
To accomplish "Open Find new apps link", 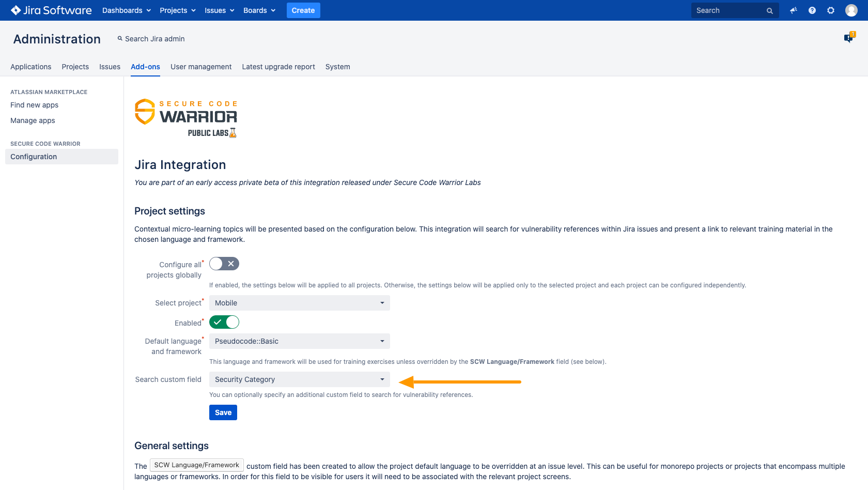I will coord(35,105).
